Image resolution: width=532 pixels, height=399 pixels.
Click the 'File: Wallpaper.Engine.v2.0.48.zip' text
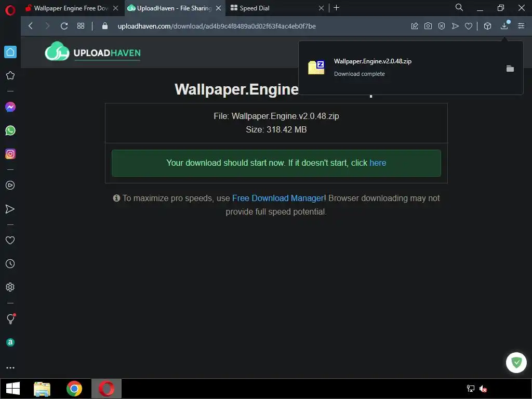pyautogui.click(x=276, y=116)
